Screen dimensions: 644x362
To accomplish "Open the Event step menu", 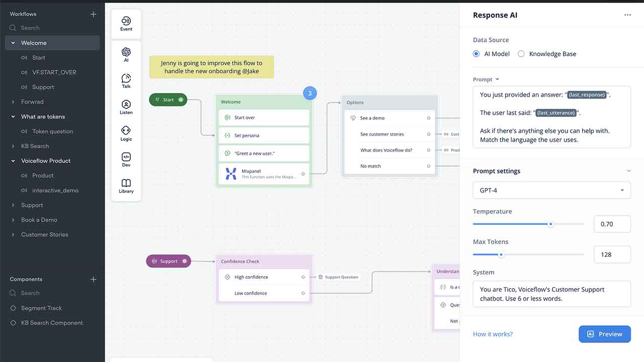I will pos(126,24).
